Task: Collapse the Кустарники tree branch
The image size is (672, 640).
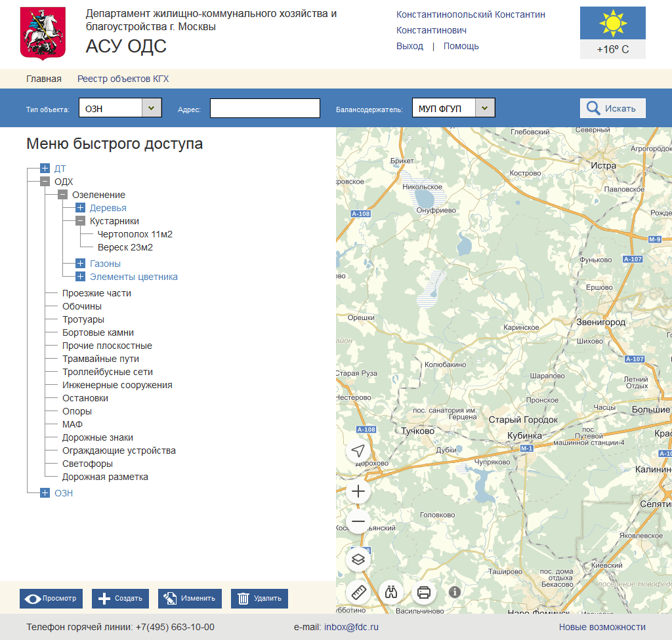Action: click(80, 221)
